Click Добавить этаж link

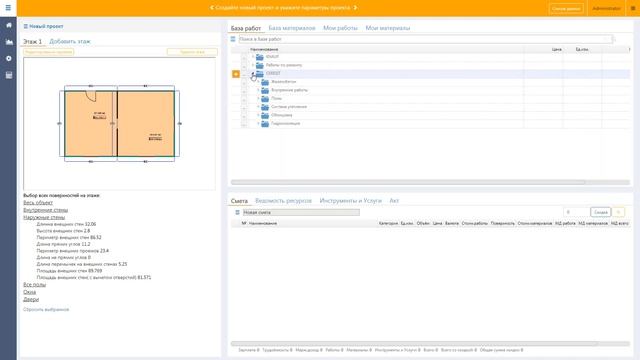click(70, 42)
